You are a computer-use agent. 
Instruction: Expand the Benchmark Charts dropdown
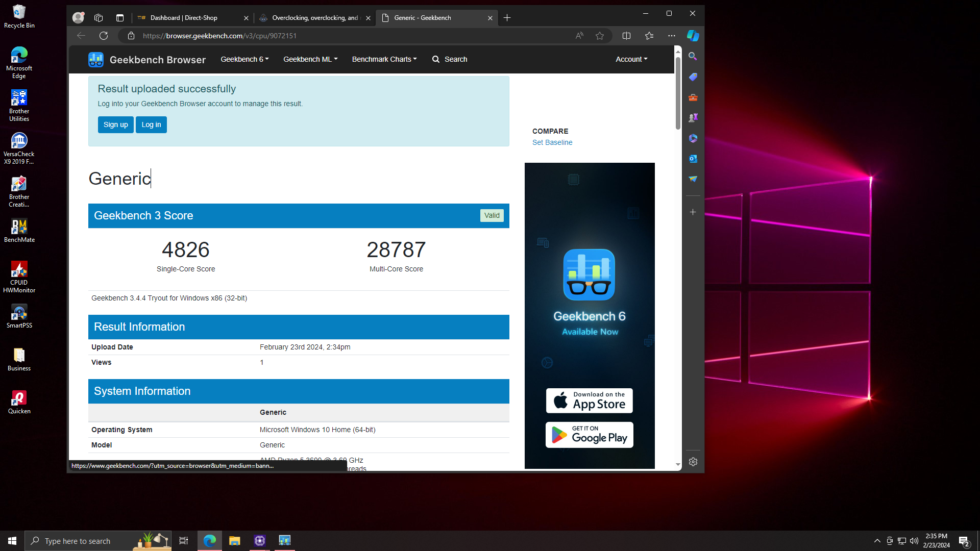pyautogui.click(x=384, y=59)
